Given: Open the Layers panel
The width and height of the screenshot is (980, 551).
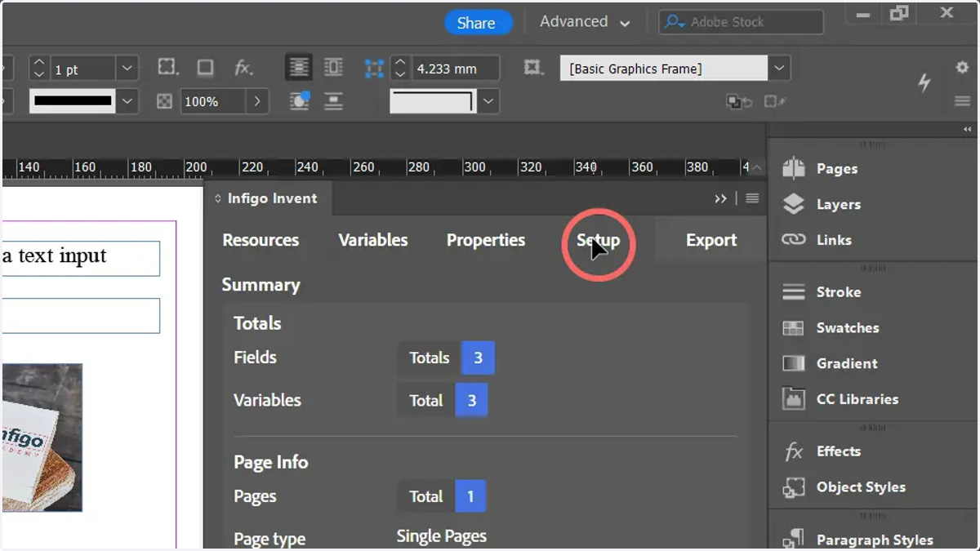Looking at the screenshot, I should pos(821,204).
